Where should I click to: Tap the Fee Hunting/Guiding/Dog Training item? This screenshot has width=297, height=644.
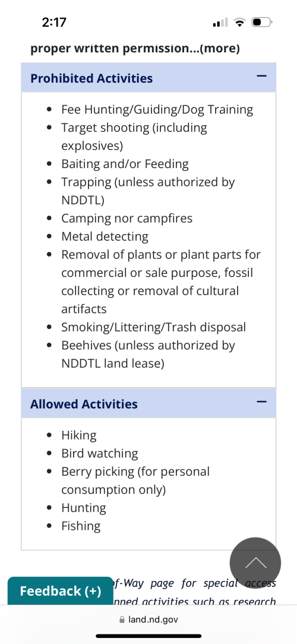[157, 110]
